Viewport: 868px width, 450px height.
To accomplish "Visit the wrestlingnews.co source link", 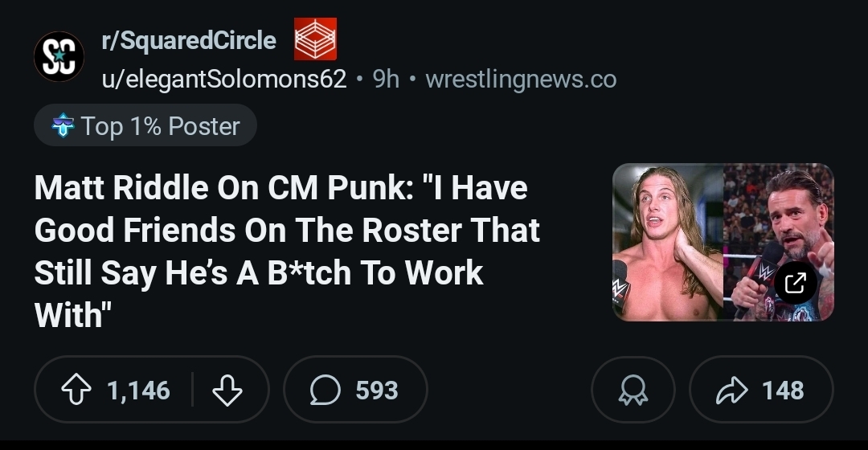I will click(x=521, y=79).
